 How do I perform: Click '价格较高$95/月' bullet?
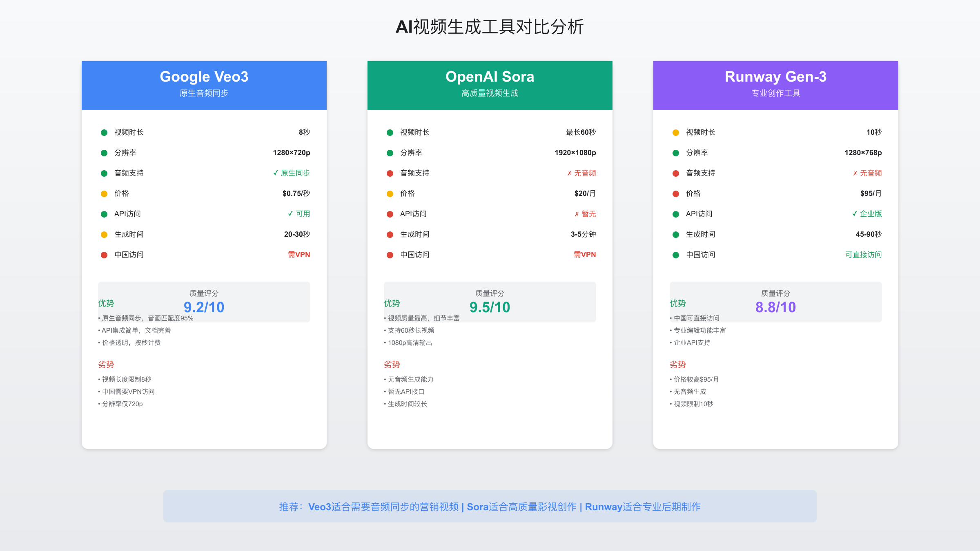694,380
